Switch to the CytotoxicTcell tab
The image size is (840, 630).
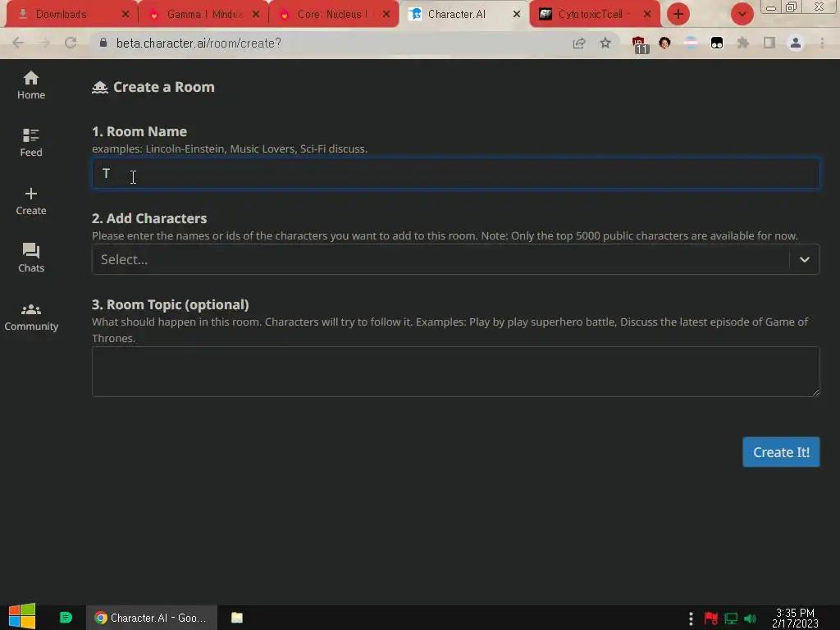594,14
